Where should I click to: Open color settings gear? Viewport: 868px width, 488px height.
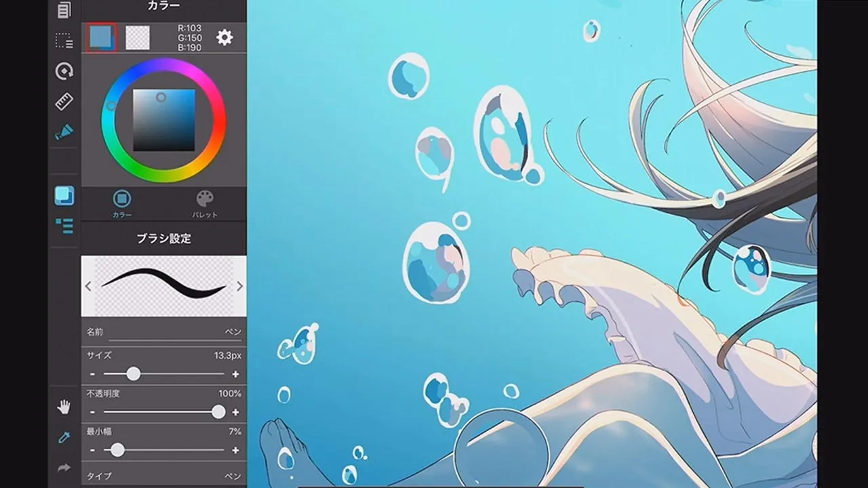pyautogui.click(x=224, y=38)
